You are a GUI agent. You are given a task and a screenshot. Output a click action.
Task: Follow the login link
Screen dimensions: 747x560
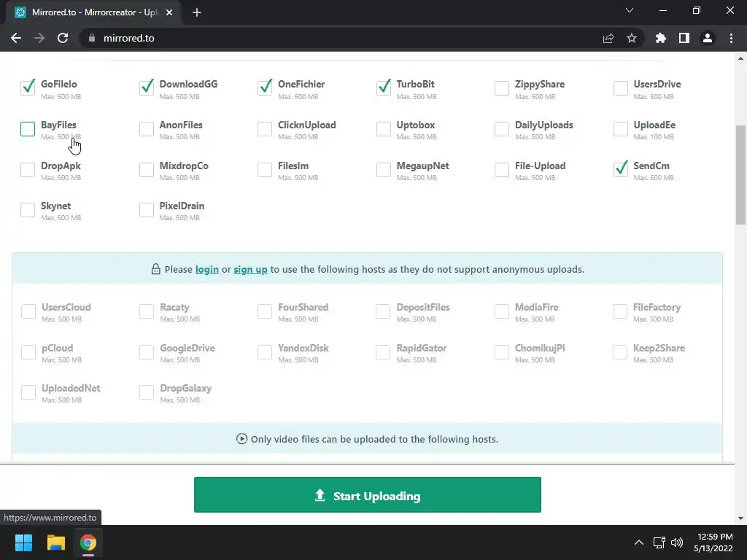click(206, 270)
